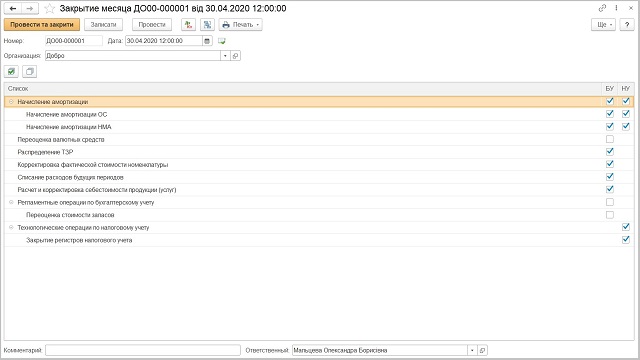This screenshot has height=360, width=640.
Task: Click the forward navigation arrow
Action: click(30, 8)
